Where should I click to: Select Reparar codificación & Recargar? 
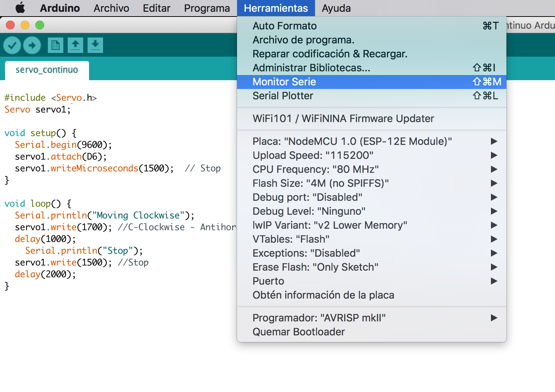(372, 54)
